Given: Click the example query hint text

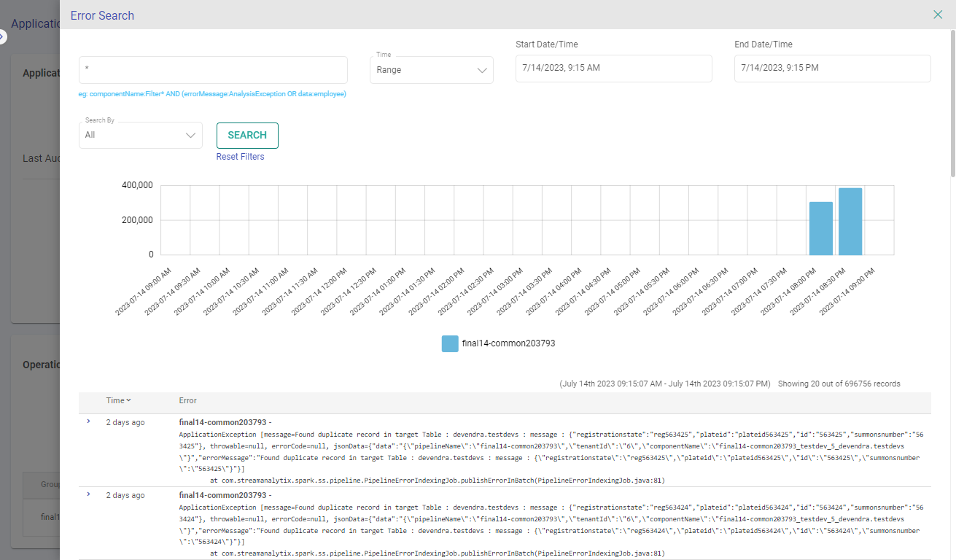Looking at the screenshot, I should pos(212,94).
